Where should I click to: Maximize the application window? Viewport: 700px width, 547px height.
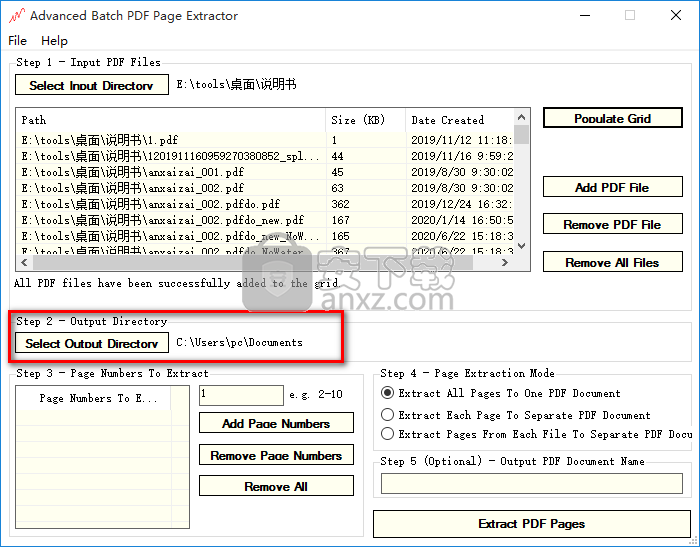tap(630, 16)
